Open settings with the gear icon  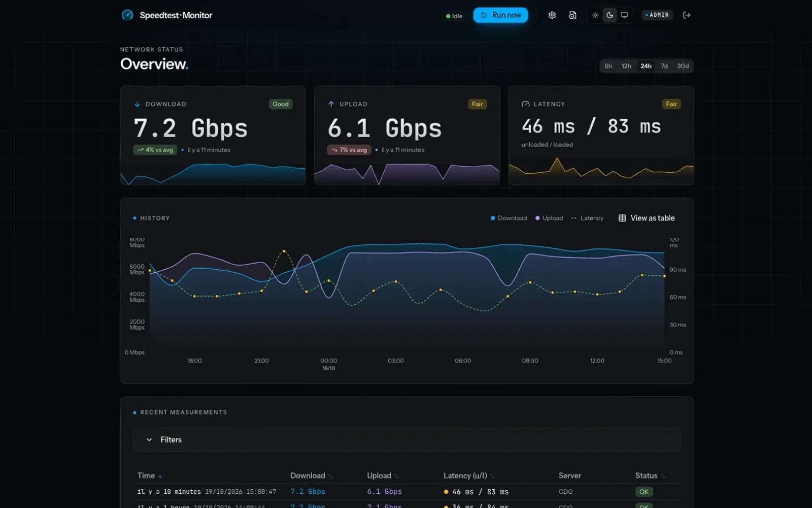coord(552,15)
